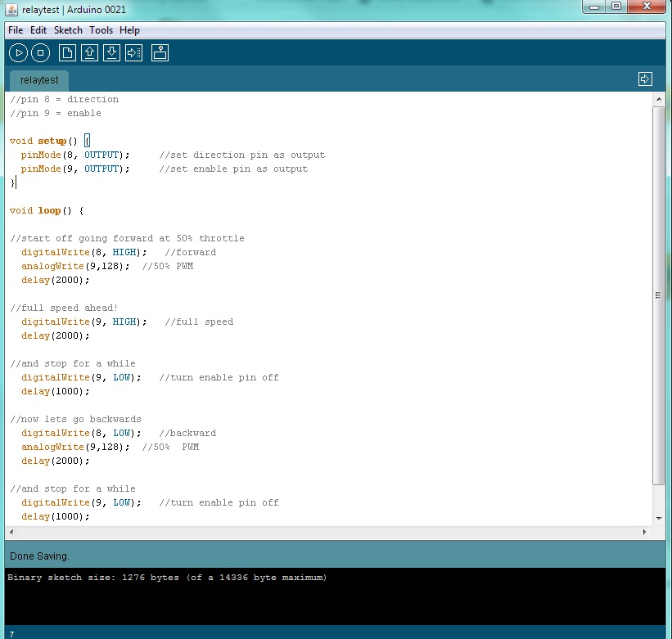Click the '//forward' comment
This screenshot has height=639, width=672.
(x=190, y=252)
